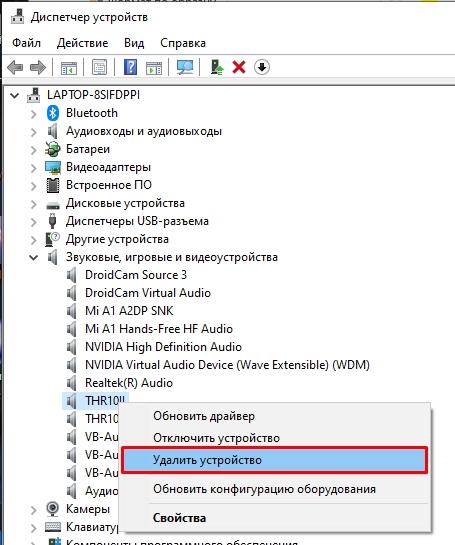Click the USB plug icon beside Диспетчеры USB-разъема
Viewport: 455px width, 545px height.
[x=52, y=221]
